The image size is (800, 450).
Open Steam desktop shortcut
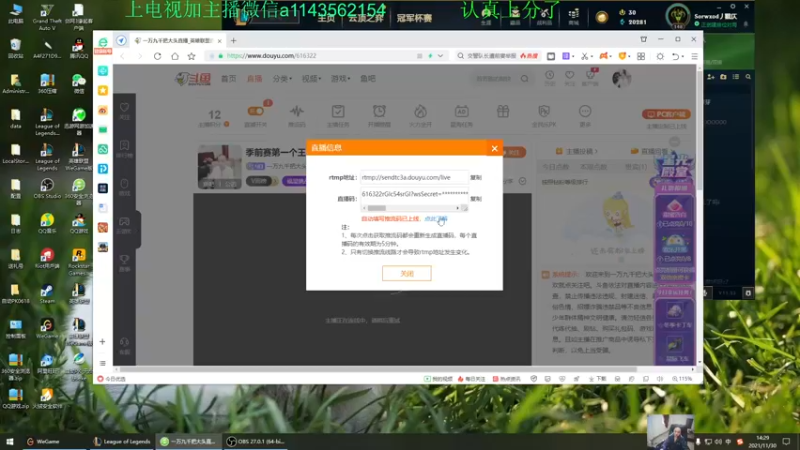(47, 293)
